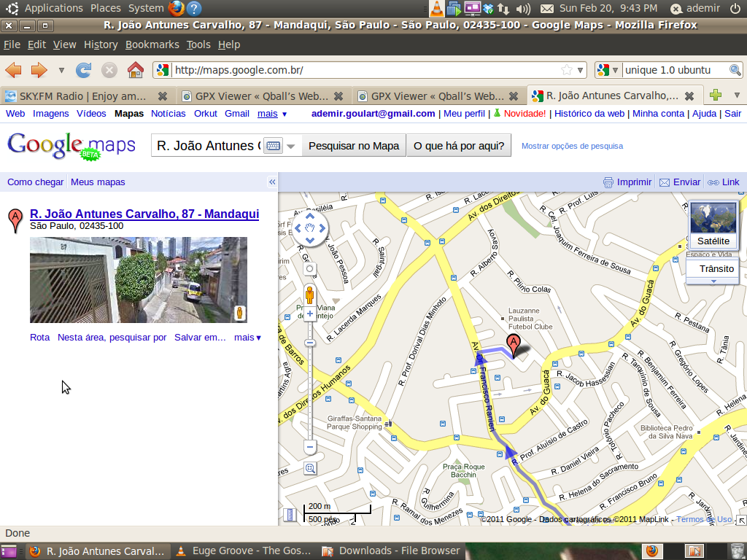Open the 'mais' menu in Google top bar

coord(272,114)
